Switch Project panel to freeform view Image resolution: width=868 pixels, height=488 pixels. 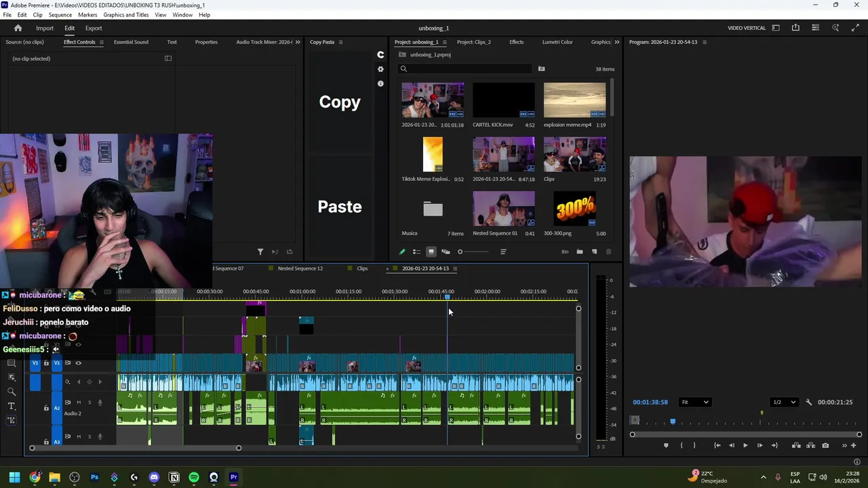coord(446,251)
